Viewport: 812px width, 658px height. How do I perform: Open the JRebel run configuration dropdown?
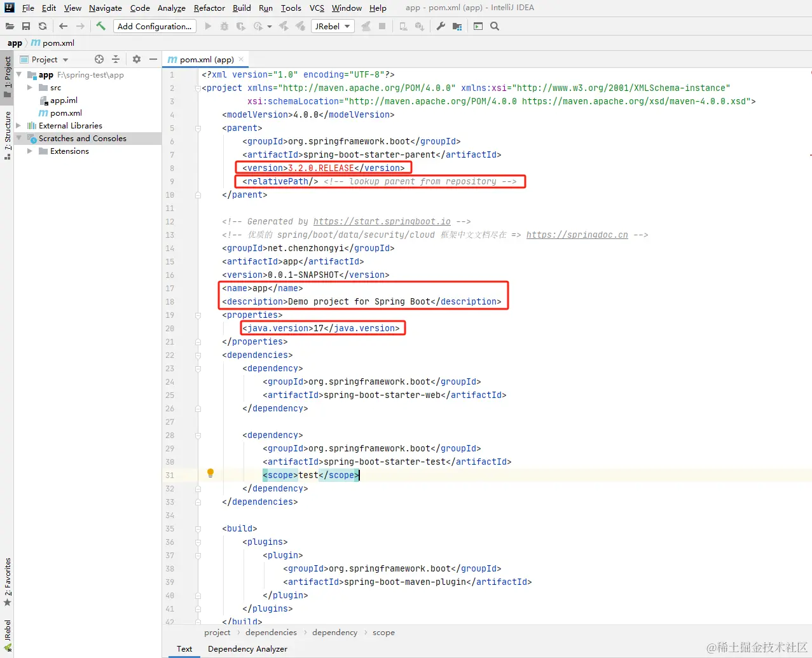pyautogui.click(x=333, y=26)
